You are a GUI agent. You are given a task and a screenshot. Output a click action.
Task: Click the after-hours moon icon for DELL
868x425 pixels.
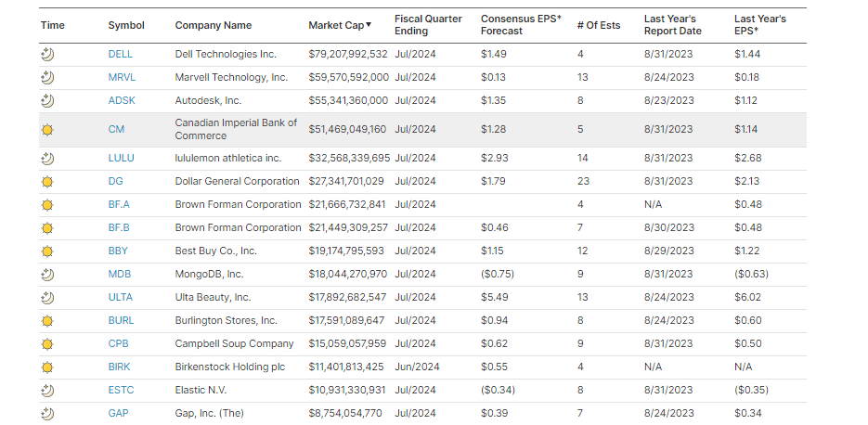[x=47, y=54]
